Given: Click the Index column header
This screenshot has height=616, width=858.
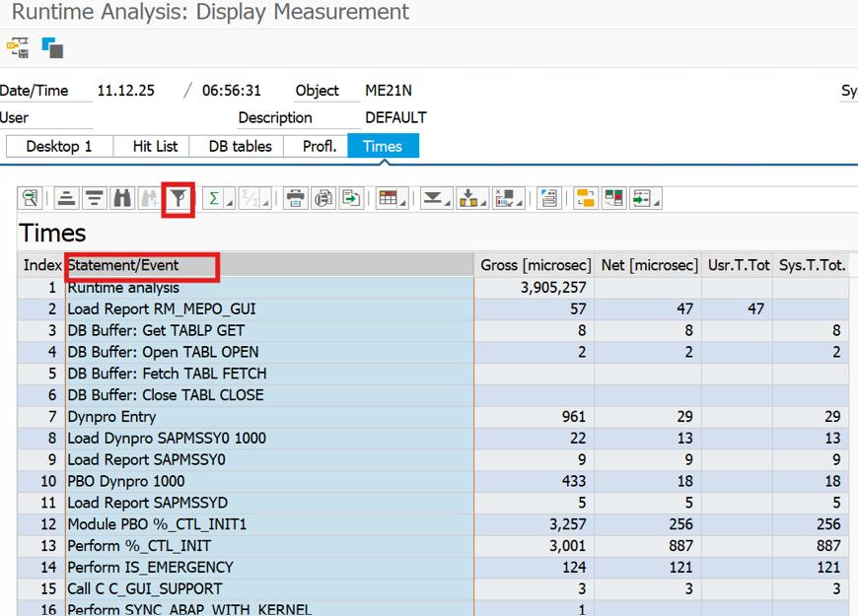Looking at the screenshot, I should (41, 265).
